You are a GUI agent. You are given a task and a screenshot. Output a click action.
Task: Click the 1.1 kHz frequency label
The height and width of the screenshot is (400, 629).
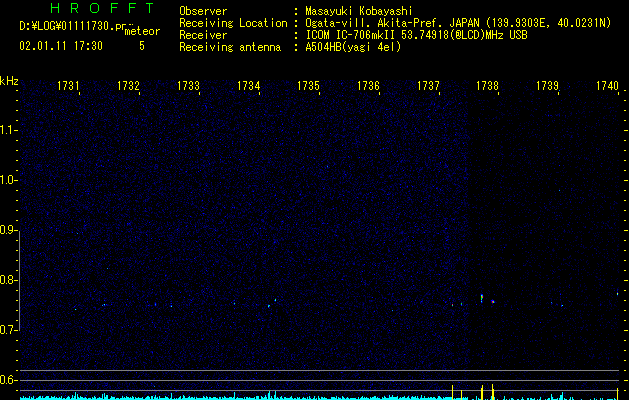pos(9,130)
